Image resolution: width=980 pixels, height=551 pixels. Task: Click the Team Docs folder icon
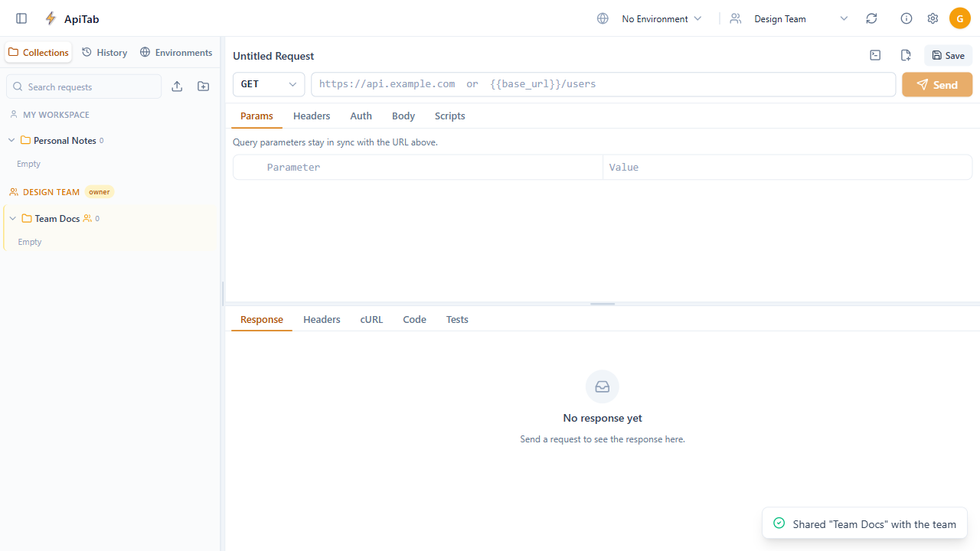point(27,218)
